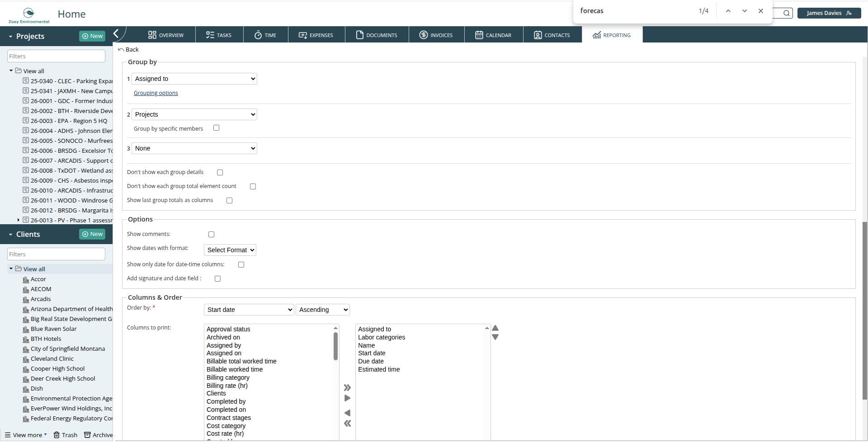Remove selected column from print list

pyautogui.click(x=347, y=413)
